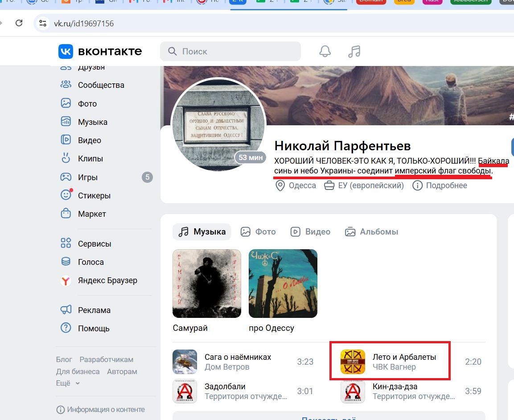The height and width of the screenshot is (420, 514).
Task: Switch to the Фото profile tab
Action: [258, 232]
